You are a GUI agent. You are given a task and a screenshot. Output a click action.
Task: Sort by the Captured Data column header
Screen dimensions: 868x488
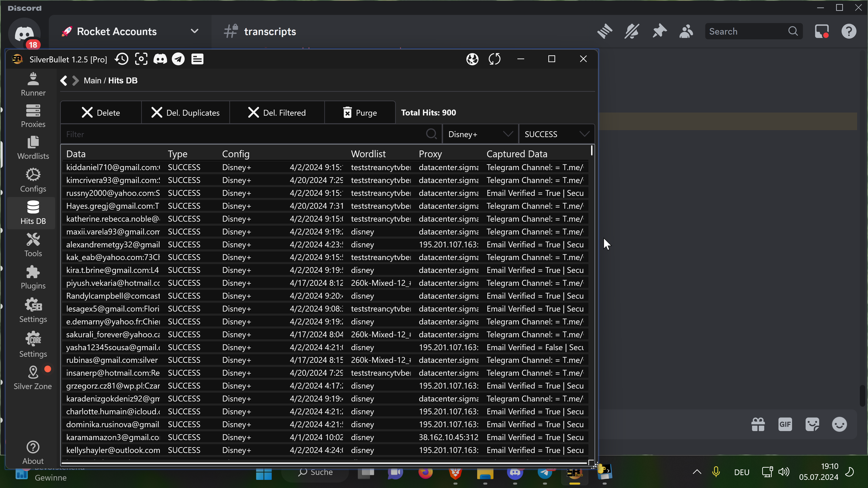517,154
